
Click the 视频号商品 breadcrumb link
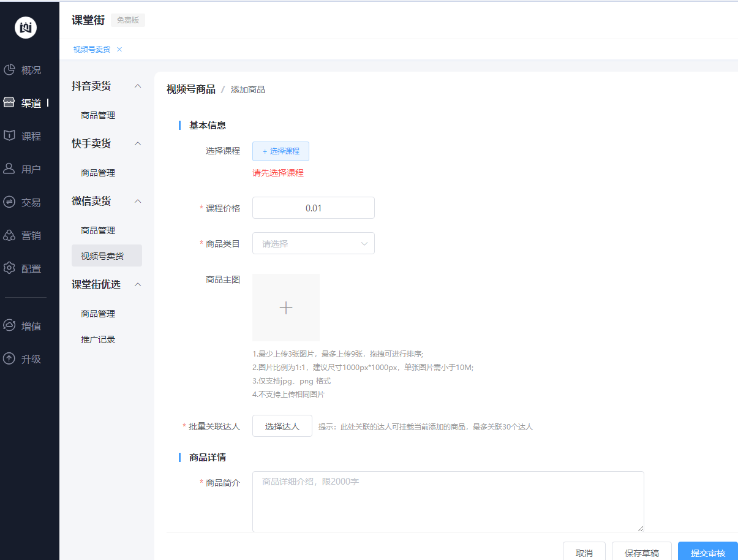191,89
